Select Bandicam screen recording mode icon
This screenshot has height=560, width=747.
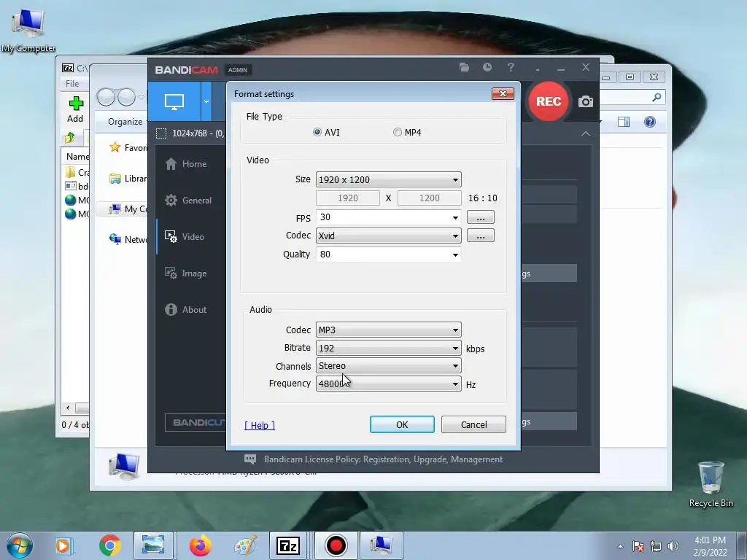(x=174, y=101)
